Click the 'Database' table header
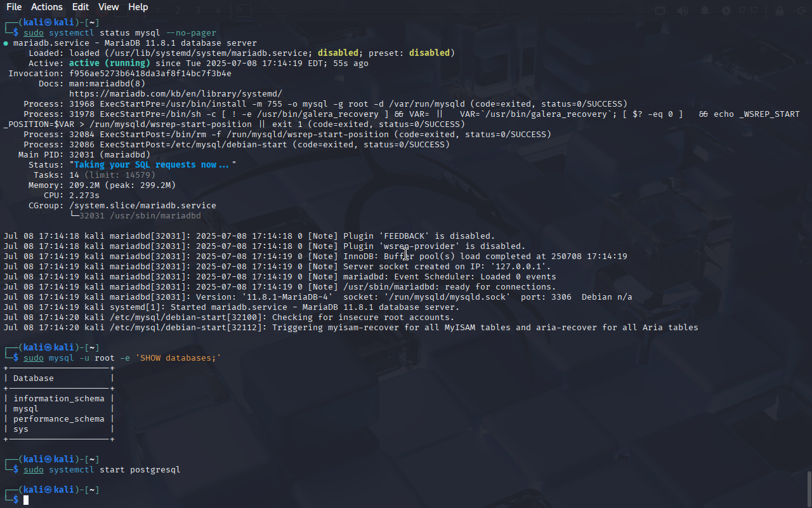This screenshot has height=508, width=812. [x=34, y=378]
